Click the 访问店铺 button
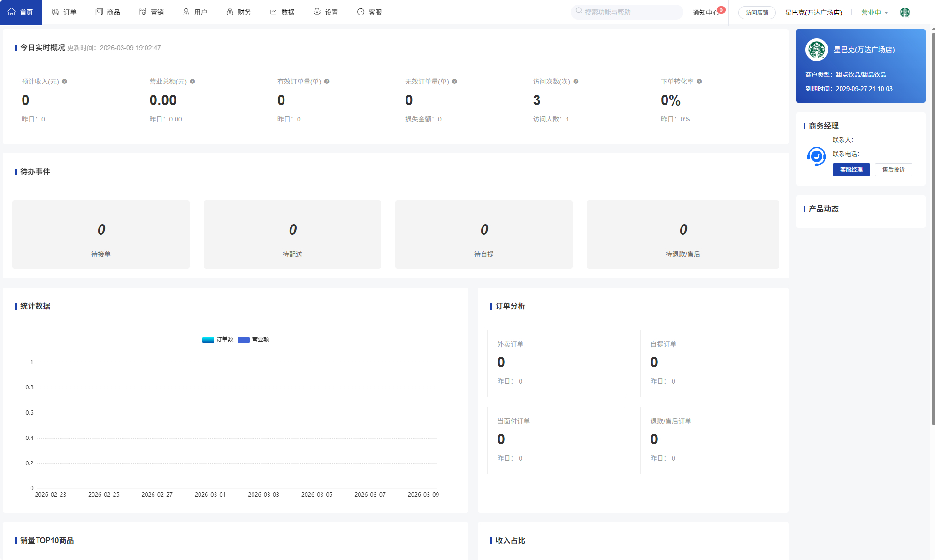Viewport: 935px width, 560px height. tap(757, 13)
